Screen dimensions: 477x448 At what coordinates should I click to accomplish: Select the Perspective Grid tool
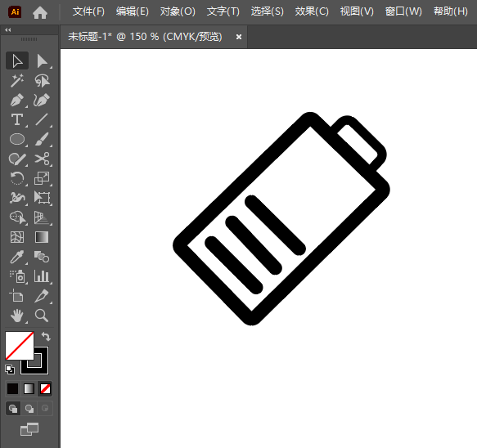[42, 217]
